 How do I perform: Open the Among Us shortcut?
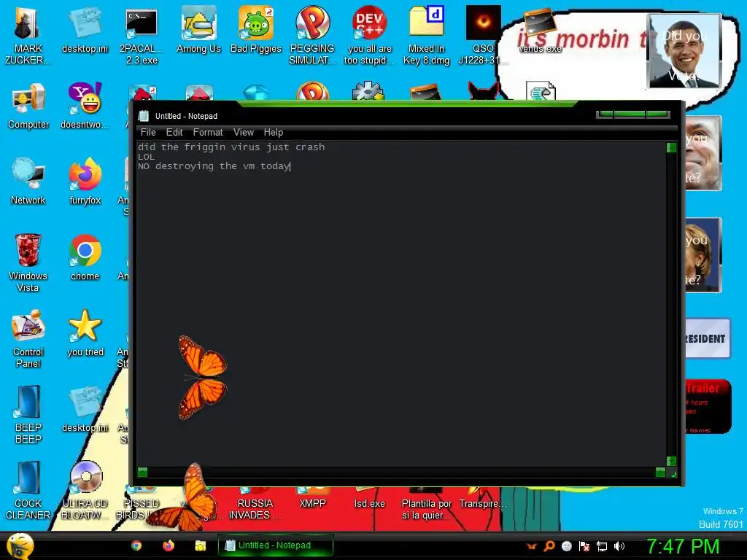click(198, 29)
